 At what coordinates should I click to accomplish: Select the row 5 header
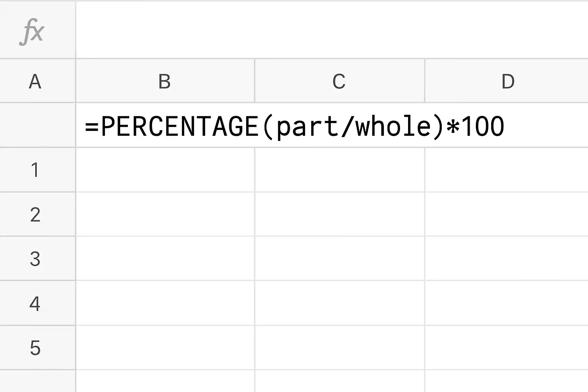(35, 348)
